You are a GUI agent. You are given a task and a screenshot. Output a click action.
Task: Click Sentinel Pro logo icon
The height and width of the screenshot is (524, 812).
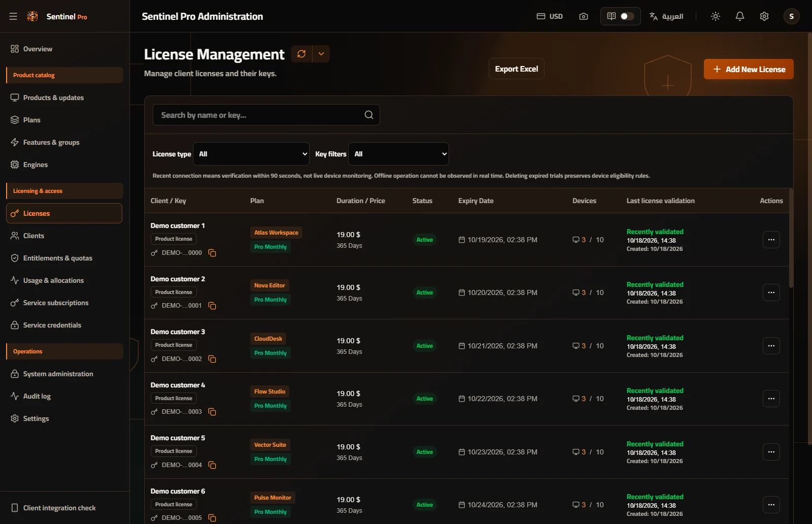click(x=32, y=16)
